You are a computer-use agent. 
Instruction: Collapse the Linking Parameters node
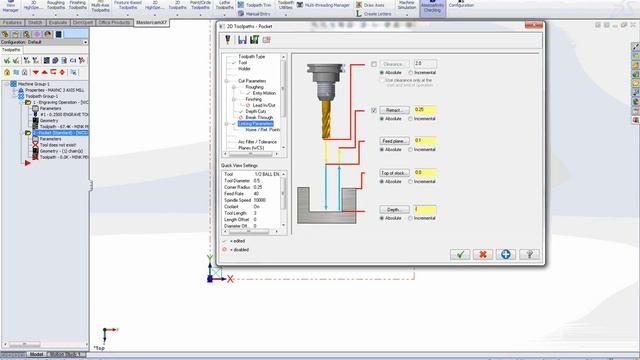tap(227, 124)
